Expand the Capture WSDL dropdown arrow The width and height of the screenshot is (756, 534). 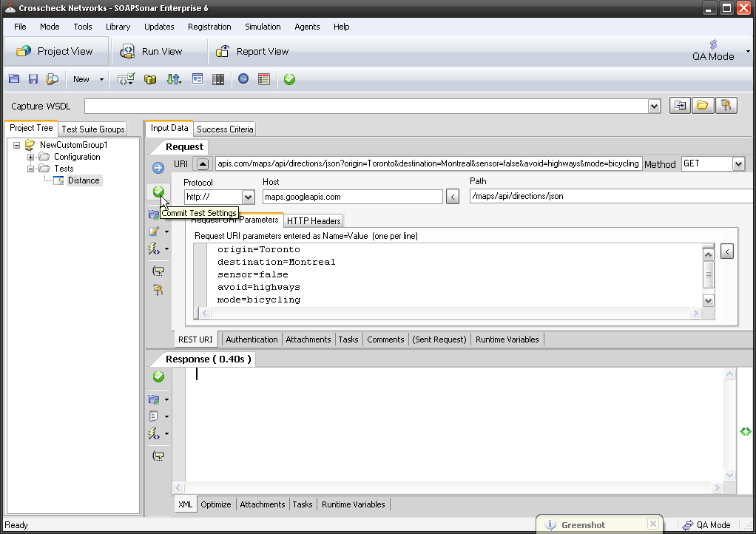[654, 106]
